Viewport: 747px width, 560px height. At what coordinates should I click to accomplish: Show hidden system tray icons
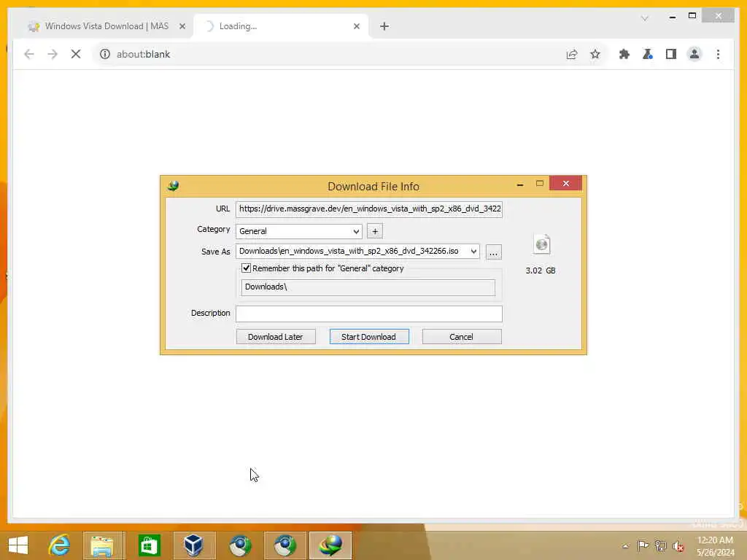click(625, 546)
